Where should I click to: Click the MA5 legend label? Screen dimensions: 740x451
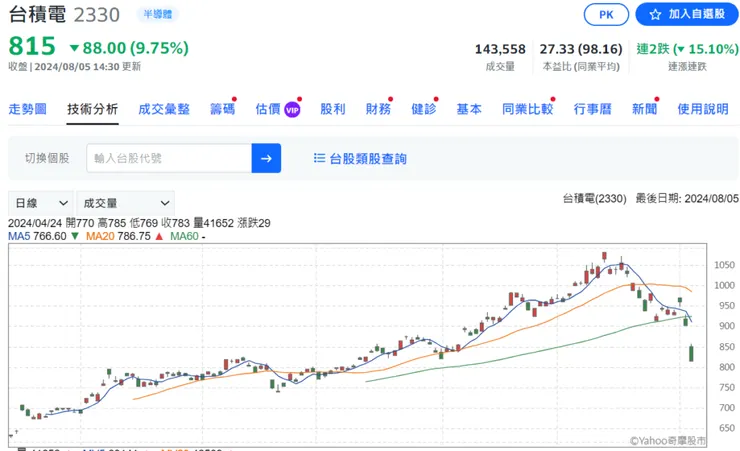click(x=19, y=236)
